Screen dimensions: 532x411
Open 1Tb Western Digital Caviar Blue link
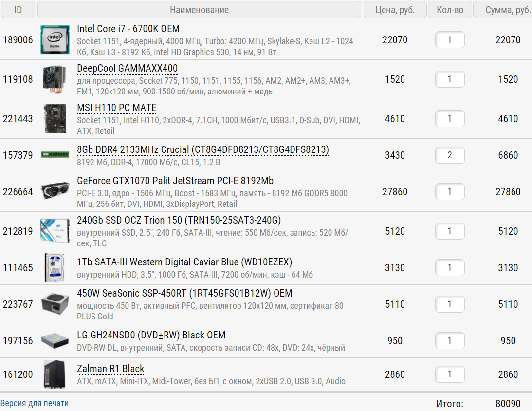184,262
